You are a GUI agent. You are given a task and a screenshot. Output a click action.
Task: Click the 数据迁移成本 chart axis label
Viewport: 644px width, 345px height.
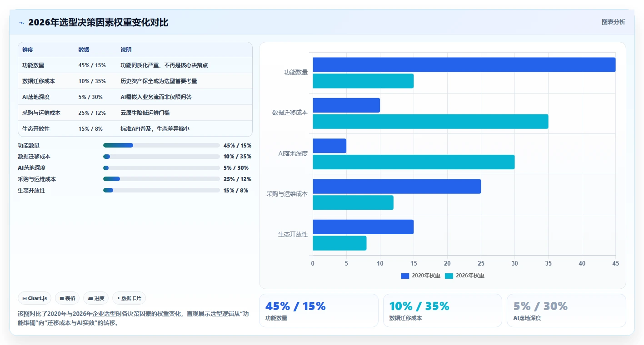pyautogui.click(x=290, y=113)
